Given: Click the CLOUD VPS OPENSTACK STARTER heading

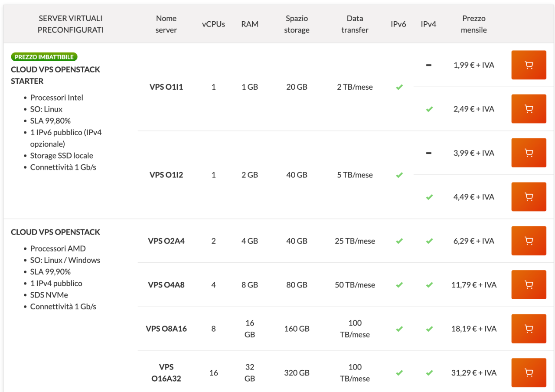Looking at the screenshot, I should click(x=55, y=75).
